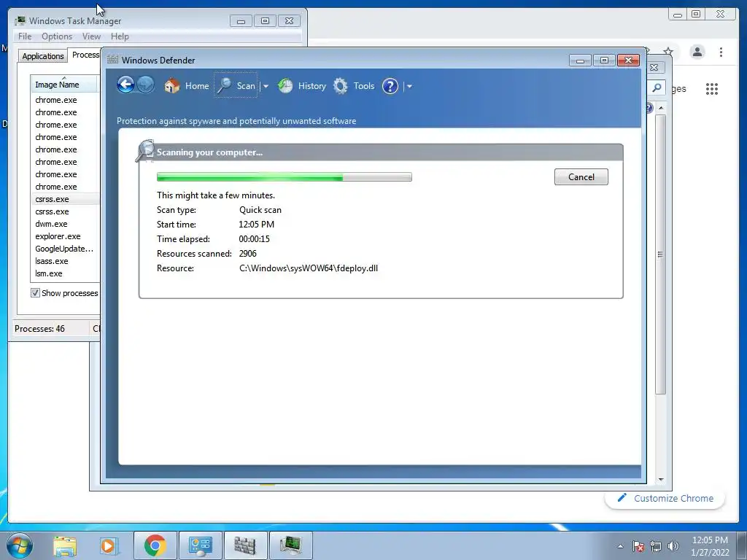The image size is (747, 560).
Task: Launch Windows Media Player from taskbar
Action: 109,545
